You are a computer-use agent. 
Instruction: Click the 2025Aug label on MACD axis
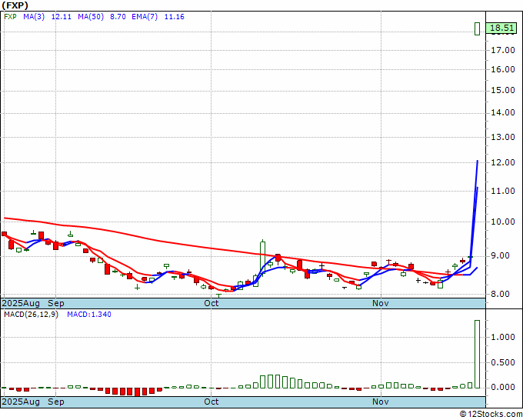pos(21,402)
